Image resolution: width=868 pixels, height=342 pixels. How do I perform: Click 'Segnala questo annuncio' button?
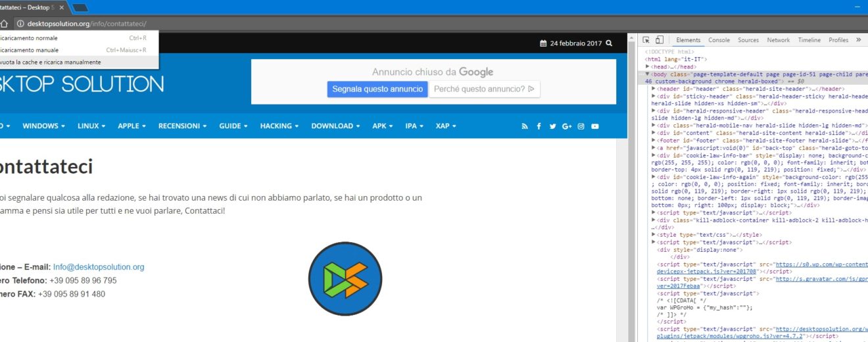coord(377,89)
